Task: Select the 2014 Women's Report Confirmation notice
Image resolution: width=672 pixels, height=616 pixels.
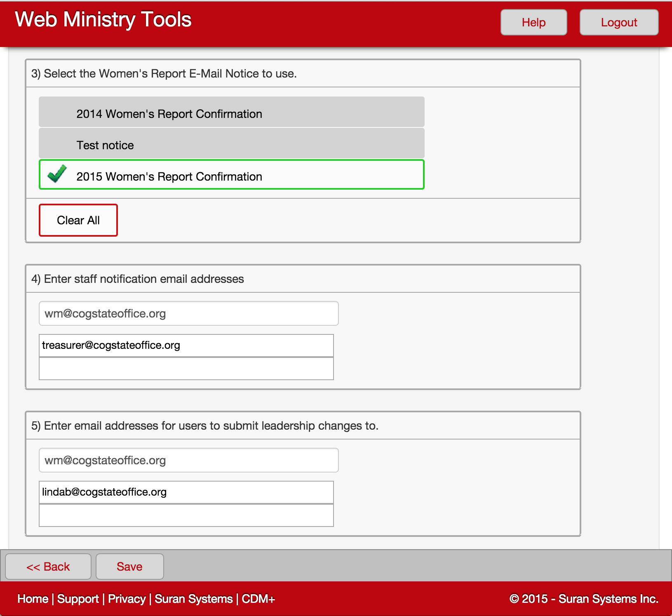Action: click(231, 112)
